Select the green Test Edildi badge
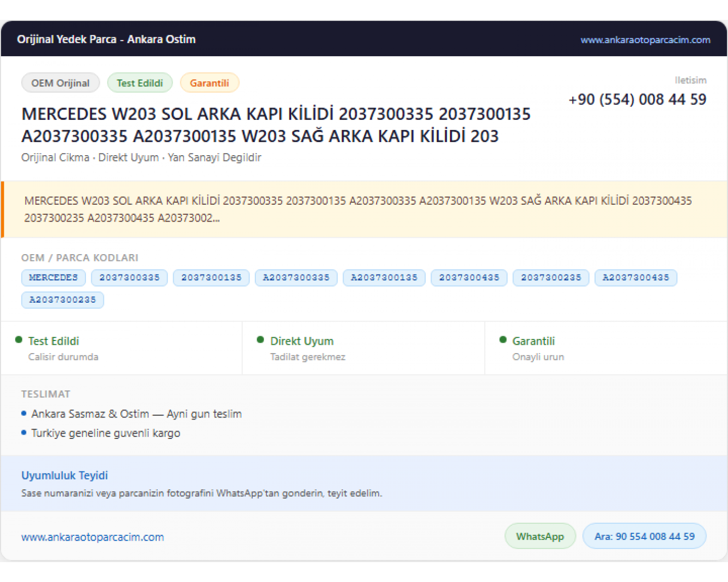The image size is (728, 582). 140,83
